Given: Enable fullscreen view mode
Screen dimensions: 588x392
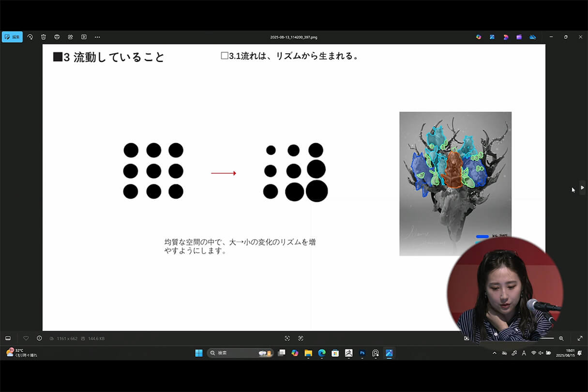Looking at the screenshot, I should [580, 338].
